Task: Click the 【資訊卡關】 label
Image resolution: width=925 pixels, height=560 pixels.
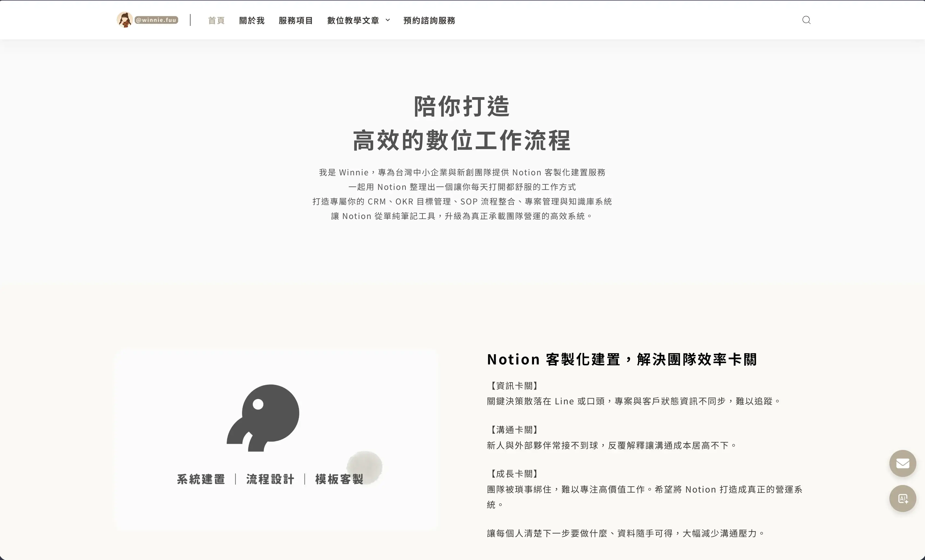Action: (x=514, y=385)
